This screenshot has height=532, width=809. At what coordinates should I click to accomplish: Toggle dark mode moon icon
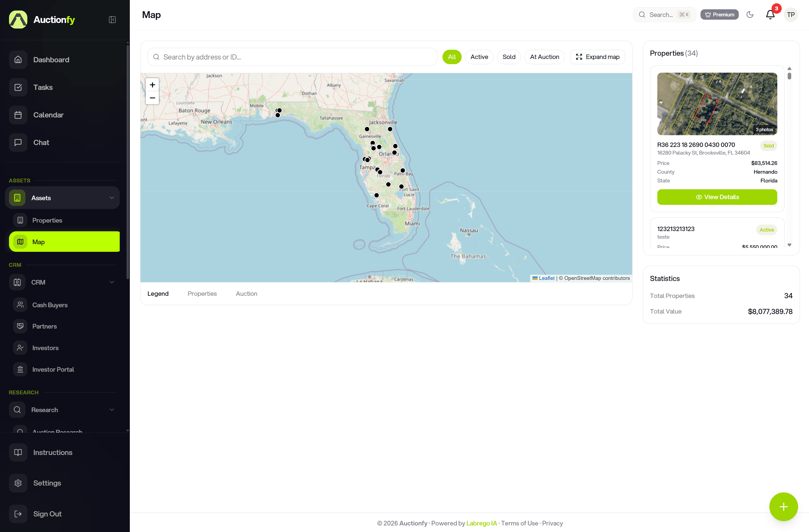750,14
